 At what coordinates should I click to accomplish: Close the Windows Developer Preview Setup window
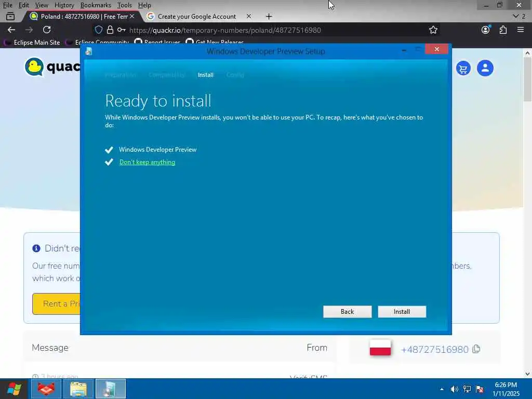(436, 49)
